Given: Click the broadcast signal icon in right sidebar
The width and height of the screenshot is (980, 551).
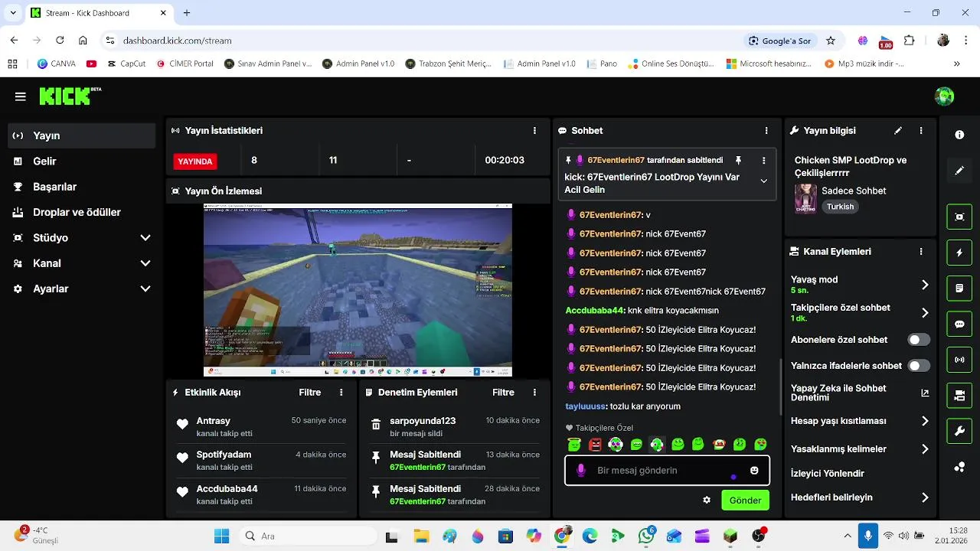Looking at the screenshot, I should click(959, 359).
